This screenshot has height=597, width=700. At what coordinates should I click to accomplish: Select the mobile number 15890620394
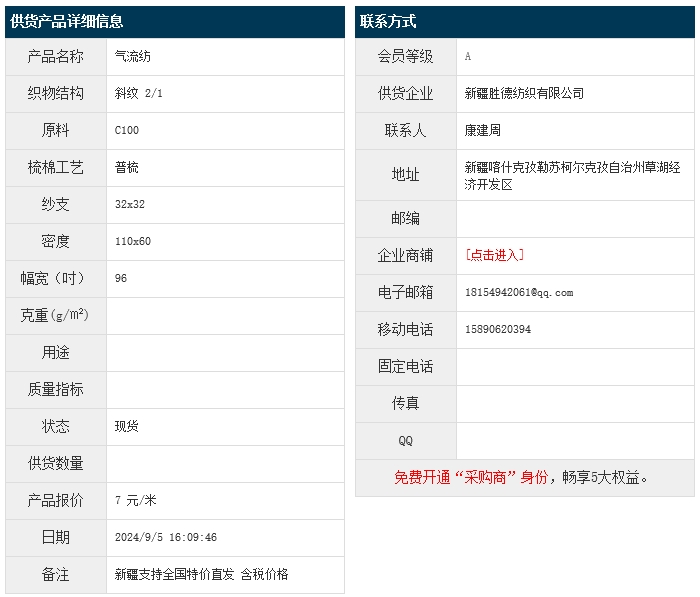(x=498, y=330)
